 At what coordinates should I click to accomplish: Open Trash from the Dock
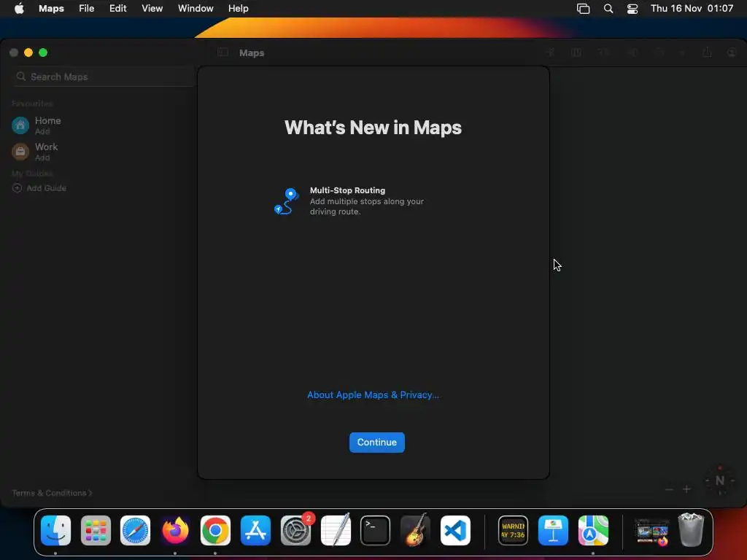pos(691,530)
